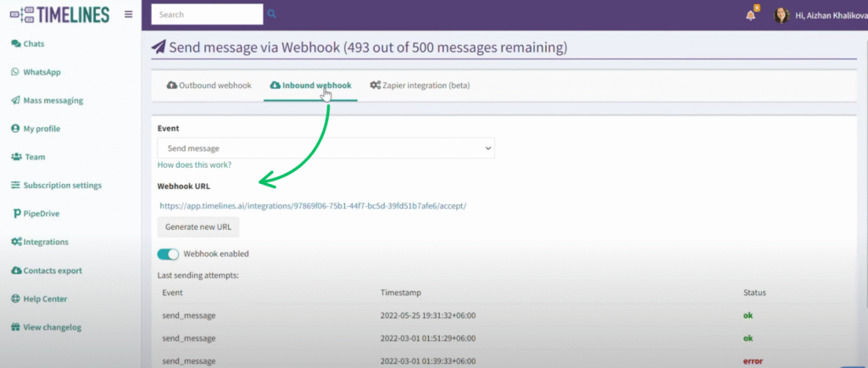Screen dimensions: 868x368
Task: Click timestamp 2022-03-01 01:51:29+06:00
Action: click(428, 338)
